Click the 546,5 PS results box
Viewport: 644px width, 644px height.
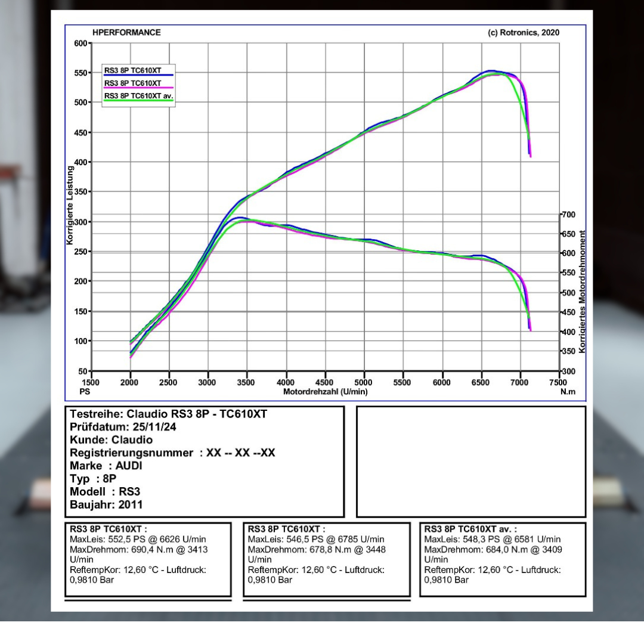click(326, 559)
